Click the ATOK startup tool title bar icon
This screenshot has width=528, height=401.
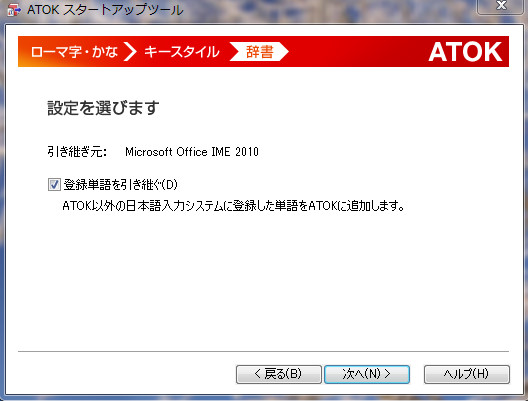point(14,10)
